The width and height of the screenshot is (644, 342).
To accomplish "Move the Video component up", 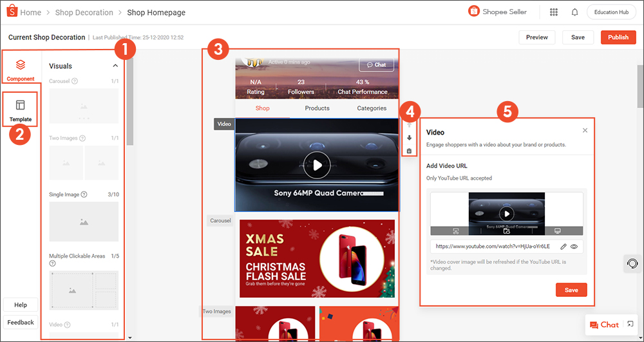I will pyautogui.click(x=409, y=125).
